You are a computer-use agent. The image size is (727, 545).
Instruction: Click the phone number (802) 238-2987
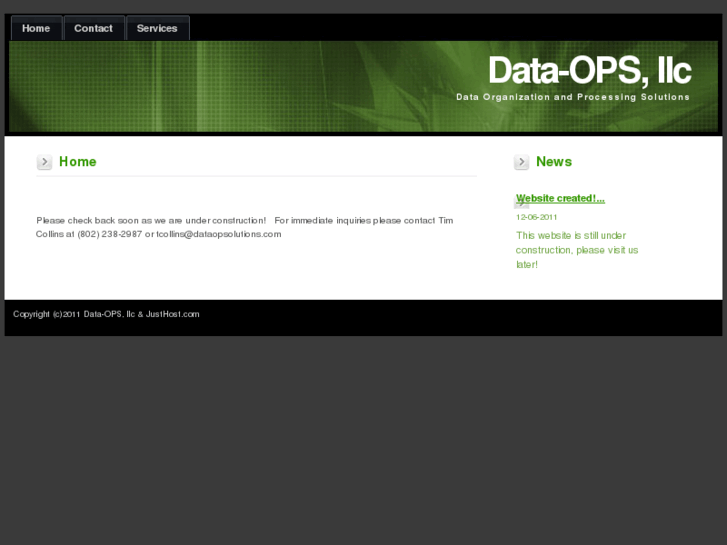tap(109, 234)
